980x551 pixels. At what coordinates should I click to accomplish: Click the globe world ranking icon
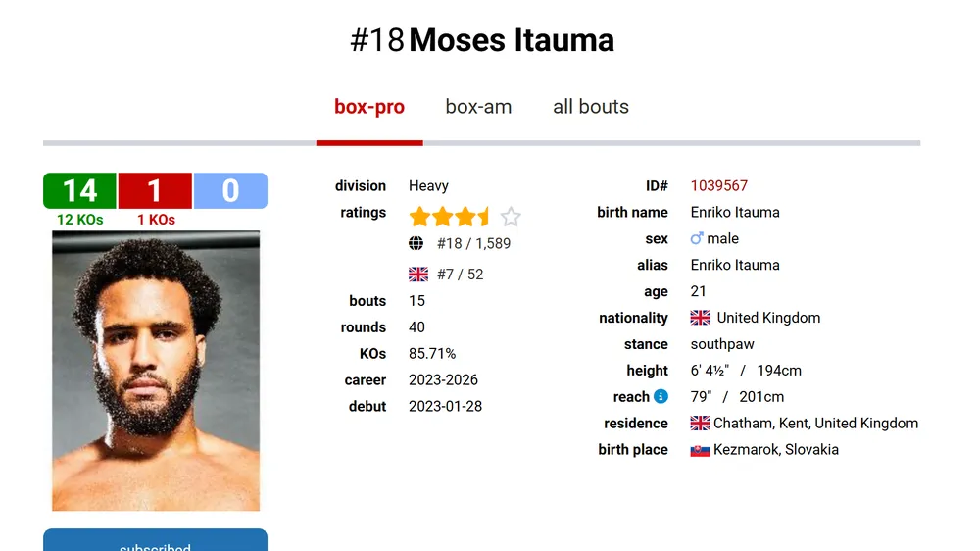click(x=416, y=243)
